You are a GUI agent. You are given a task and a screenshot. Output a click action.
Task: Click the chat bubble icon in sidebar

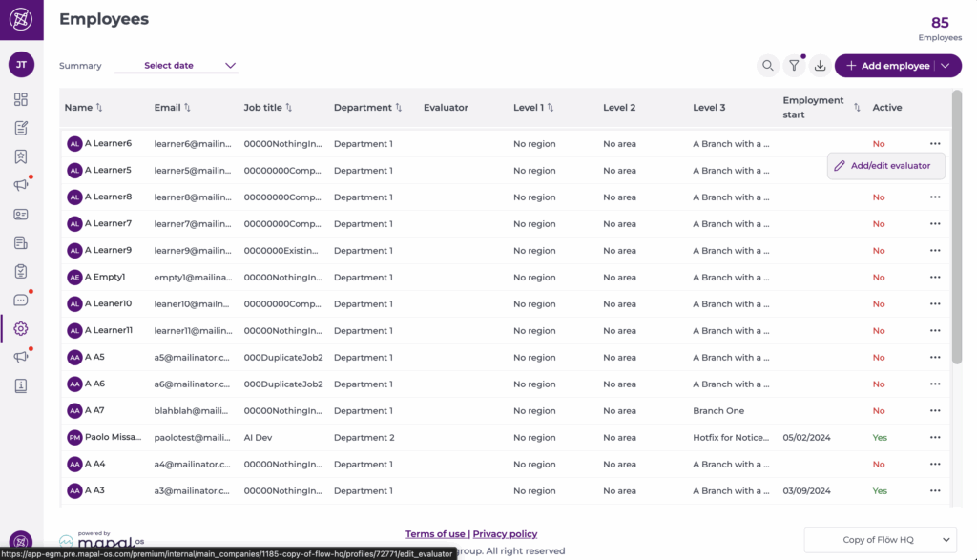click(x=21, y=300)
